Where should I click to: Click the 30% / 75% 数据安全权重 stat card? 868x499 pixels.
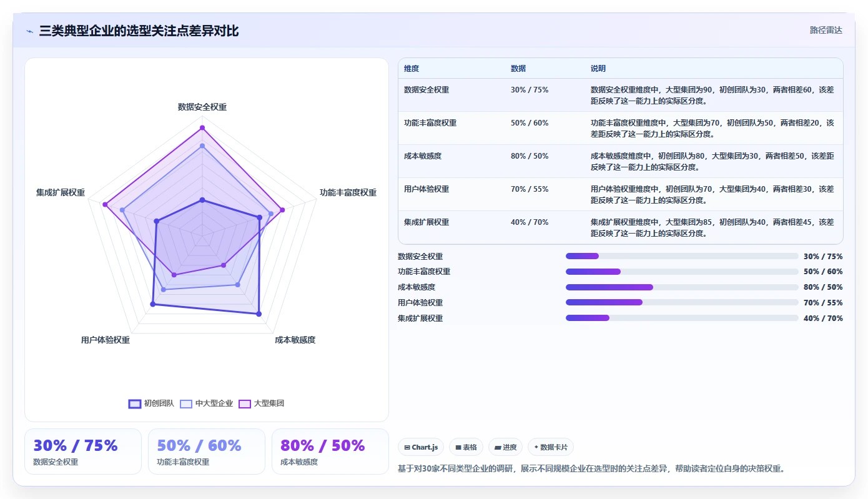[x=83, y=452]
